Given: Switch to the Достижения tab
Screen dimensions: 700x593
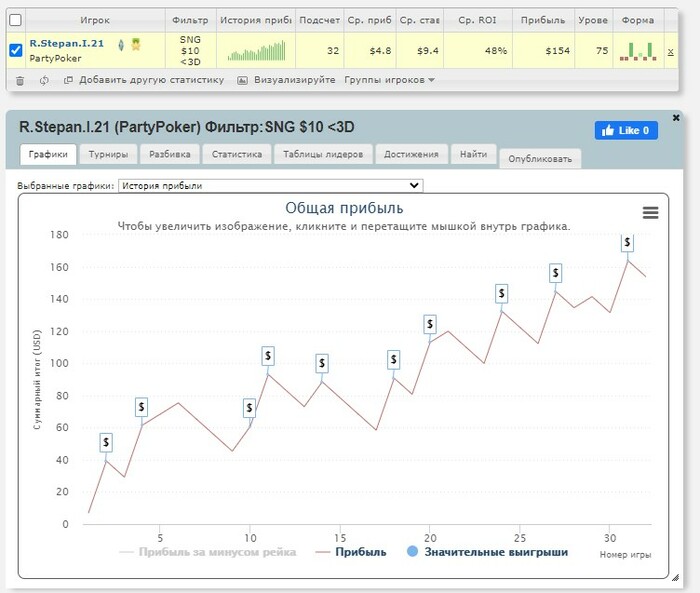Looking at the screenshot, I should 411,155.
